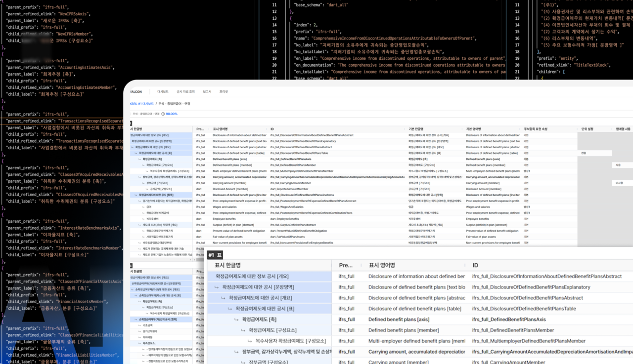Viewport: 633px width, 364px height.
Task: Select the 확정급여제도에 대한 공시 [항목] tree row
Action: click(x=161, y=195)
